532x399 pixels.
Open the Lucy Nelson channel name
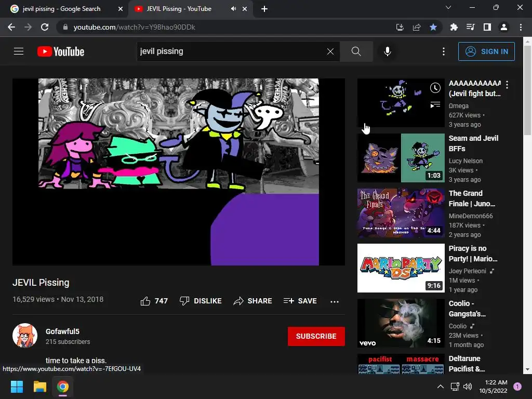pyautogui.click(x=465, y=161)
